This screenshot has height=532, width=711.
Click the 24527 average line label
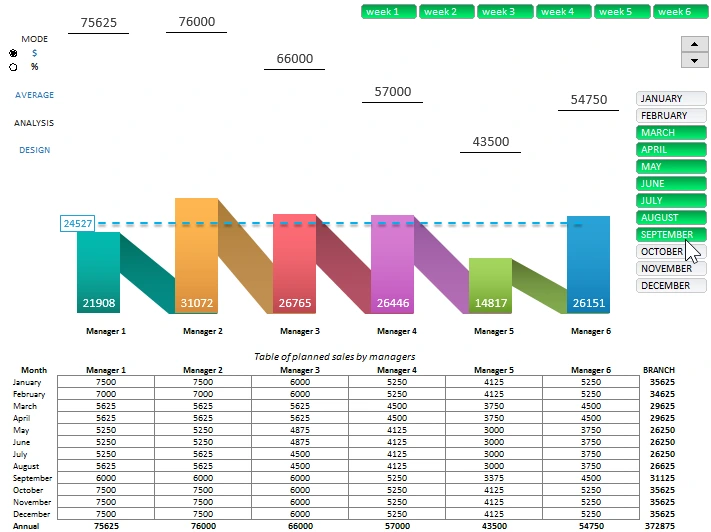(x=78, y=224)
